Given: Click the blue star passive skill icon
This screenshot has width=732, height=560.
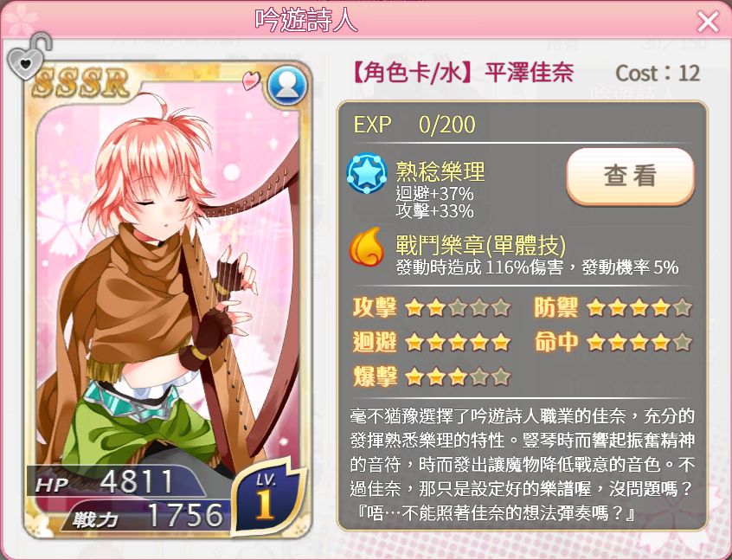Looking at the screenshot, I should [x=367, y=173].
